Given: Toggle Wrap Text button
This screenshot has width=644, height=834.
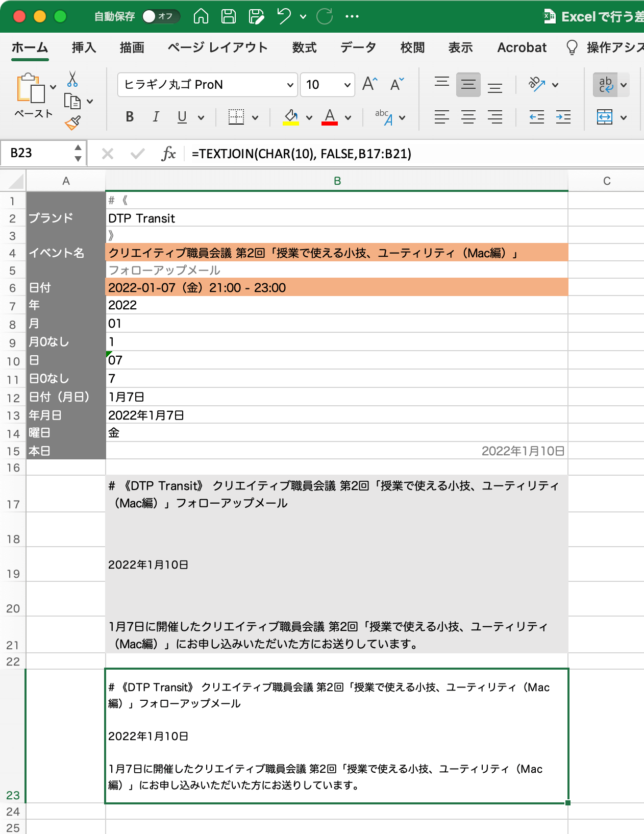Looking at the screenshot, I should pyautogui.click(x=605, y=84).
